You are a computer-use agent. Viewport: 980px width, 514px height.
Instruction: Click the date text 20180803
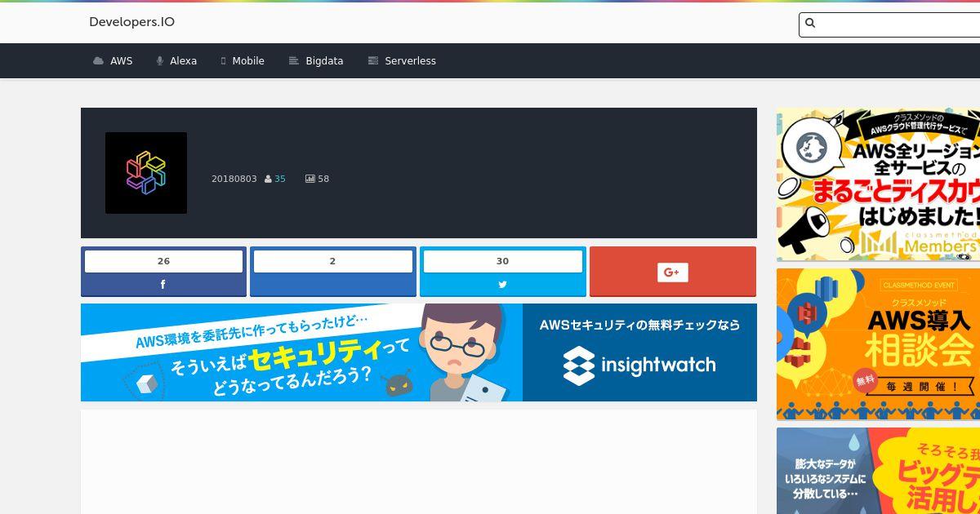click(x=234, y=179)
